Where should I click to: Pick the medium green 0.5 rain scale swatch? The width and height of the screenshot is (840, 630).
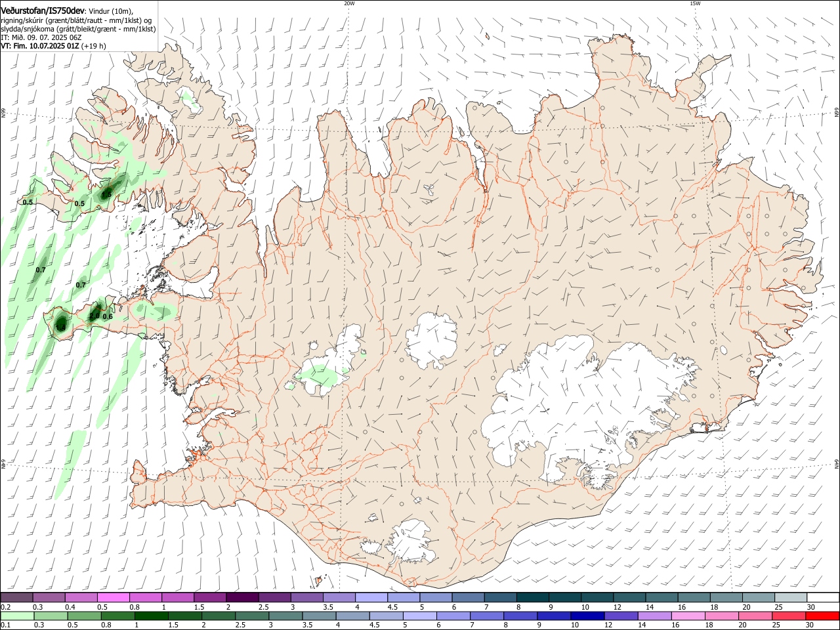click(84, 616)
